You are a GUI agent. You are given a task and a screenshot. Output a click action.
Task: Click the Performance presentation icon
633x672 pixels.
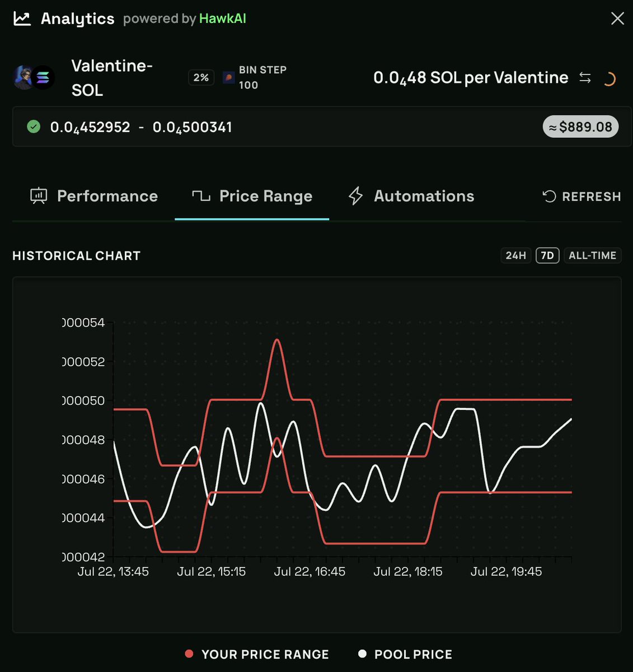pos(39,196)
